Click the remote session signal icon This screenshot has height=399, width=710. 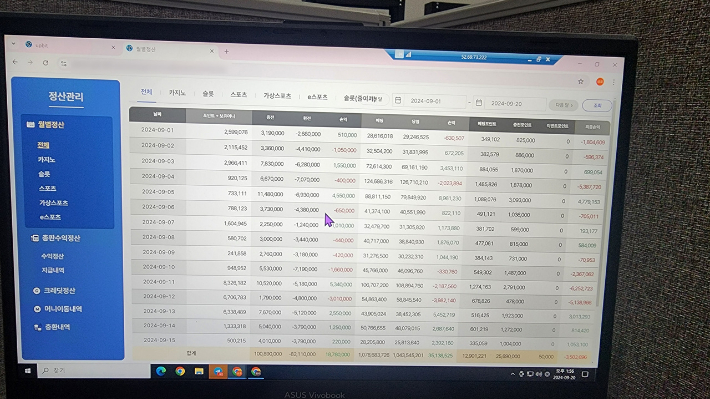[x=408, y=54]
